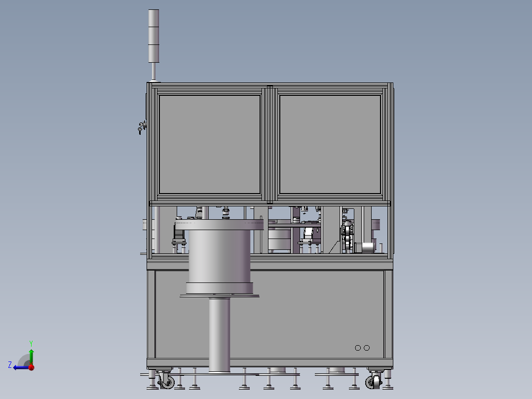
Task: Select the center mullion between the doors
Action: coord(270,145)
